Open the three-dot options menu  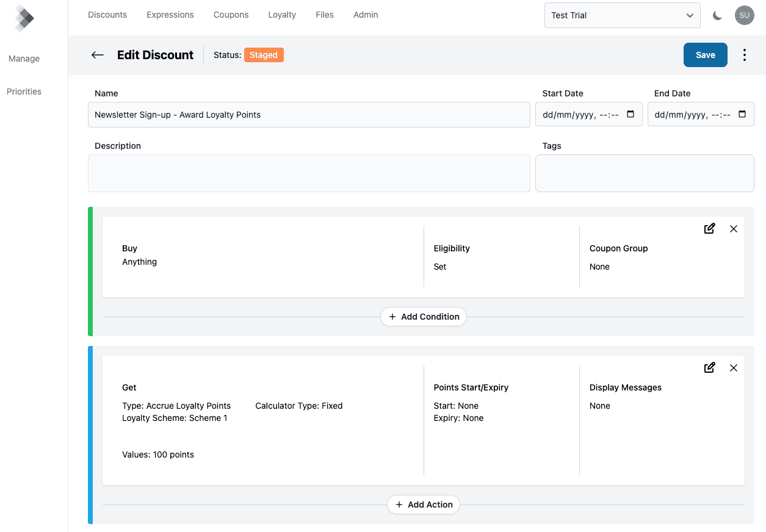[745, 55]
